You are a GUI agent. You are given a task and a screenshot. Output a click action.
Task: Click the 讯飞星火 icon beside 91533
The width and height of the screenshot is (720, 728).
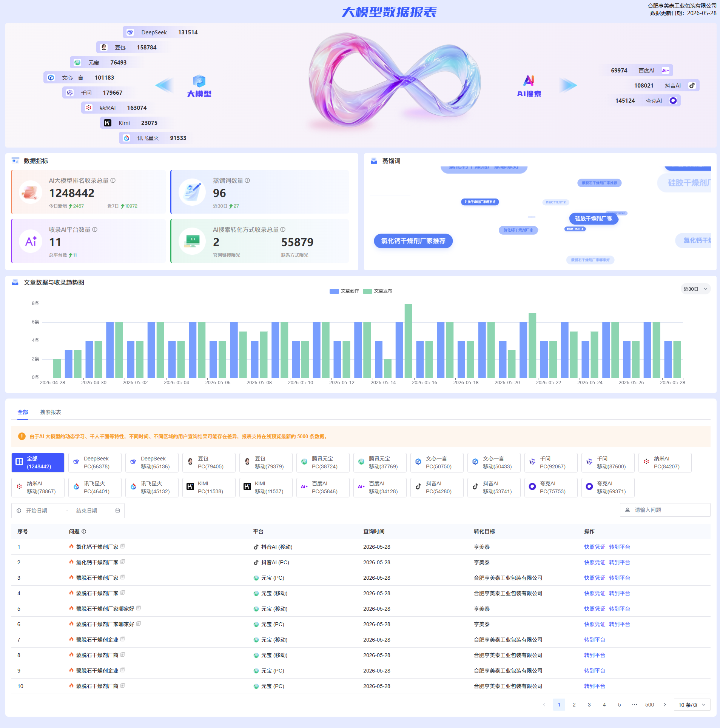(126, 138)
